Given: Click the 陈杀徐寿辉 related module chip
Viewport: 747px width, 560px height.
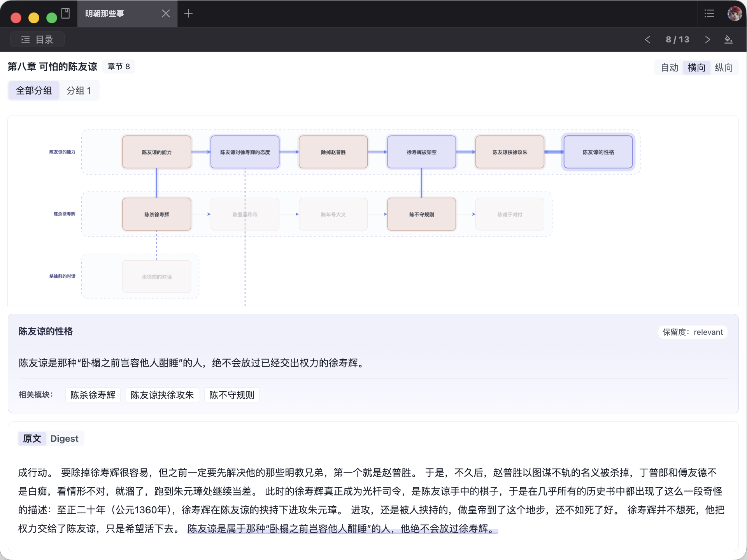Looking at the screenshot, I should tap(93, 395).
